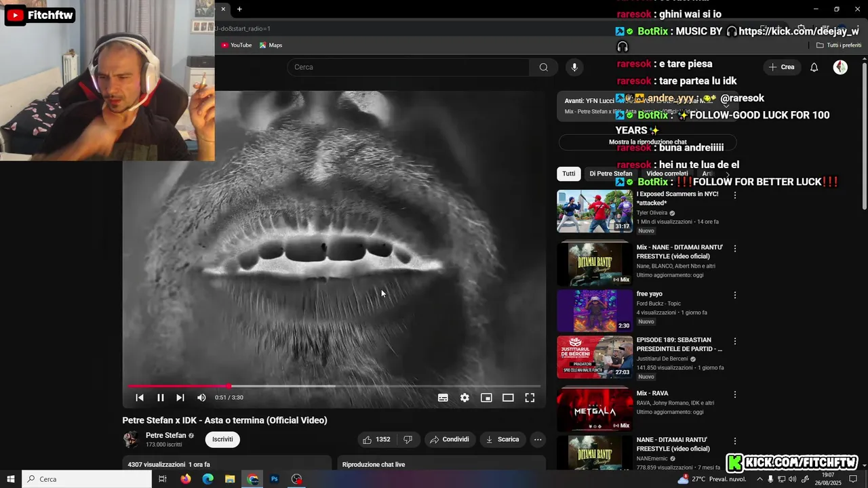Show more filter chips with arrow
The height and width of the screenshot is (488, 868).
tap(728, 174)
